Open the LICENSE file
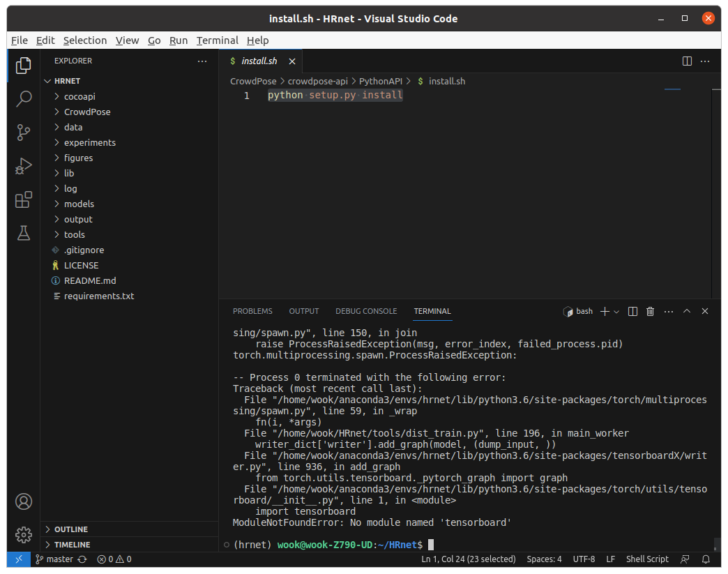The width and height of the screenshot is (728, 574). [x=129, y=265]
